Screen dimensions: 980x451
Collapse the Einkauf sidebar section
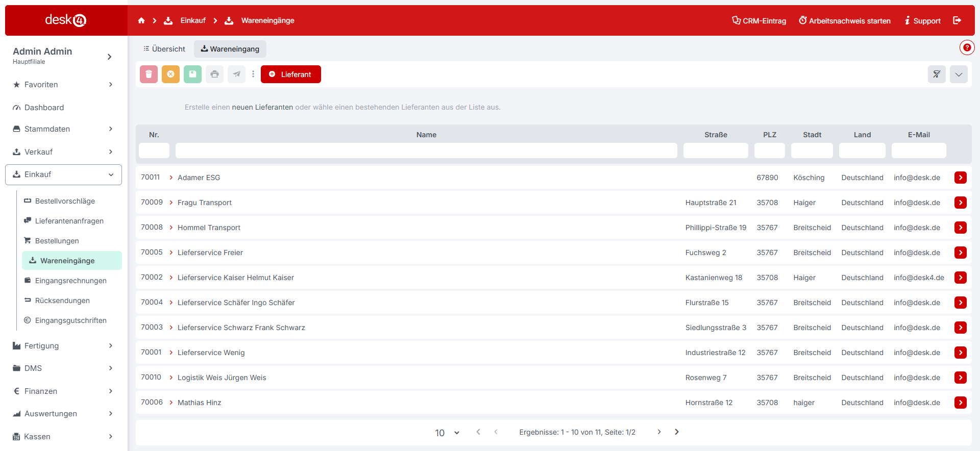tap(63, 174)
